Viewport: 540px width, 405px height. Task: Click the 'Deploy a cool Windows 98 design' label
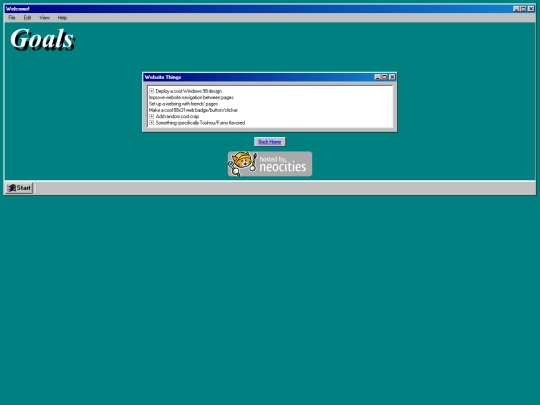pyautogui.click(x=189, y=91)
